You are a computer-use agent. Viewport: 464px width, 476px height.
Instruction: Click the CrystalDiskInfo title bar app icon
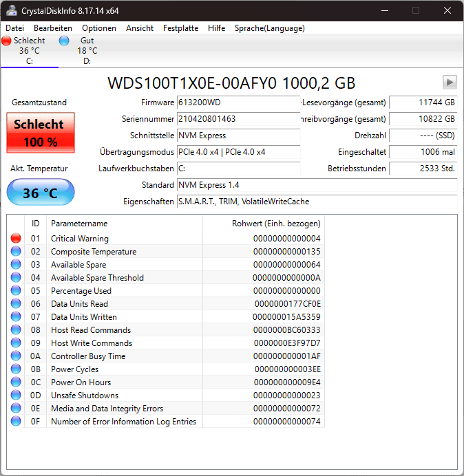pyautogui.click(x=12, y=10)
